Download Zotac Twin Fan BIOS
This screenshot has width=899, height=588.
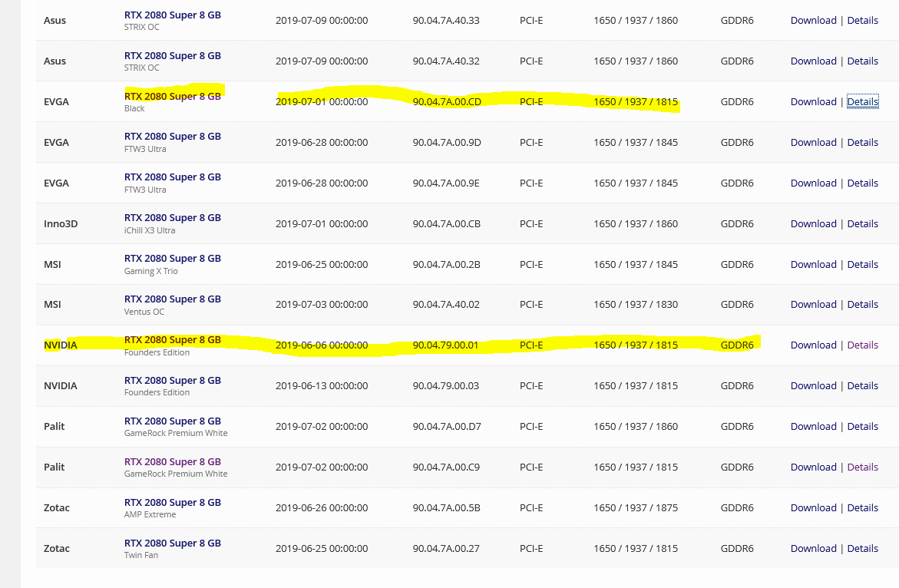coord(813,549)
